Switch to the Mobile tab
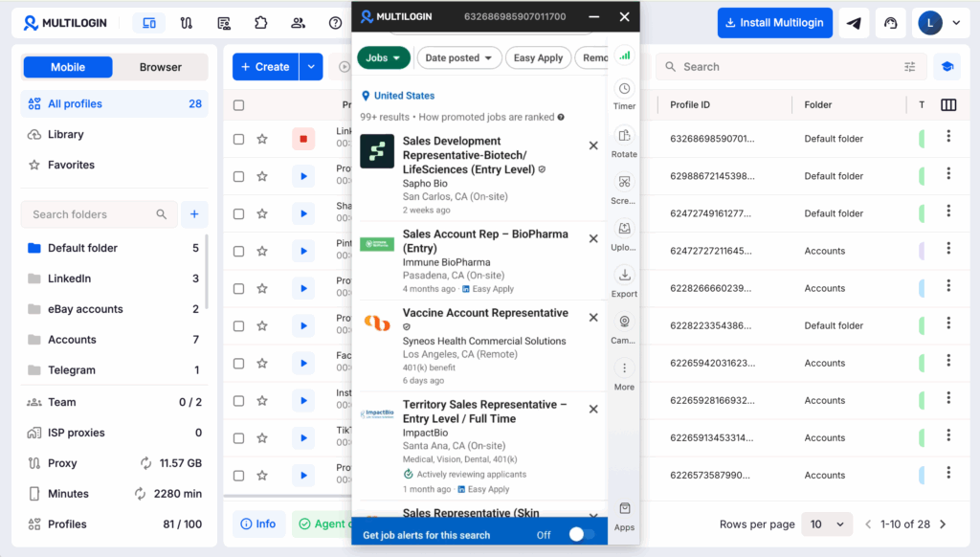 pos(68,67)
